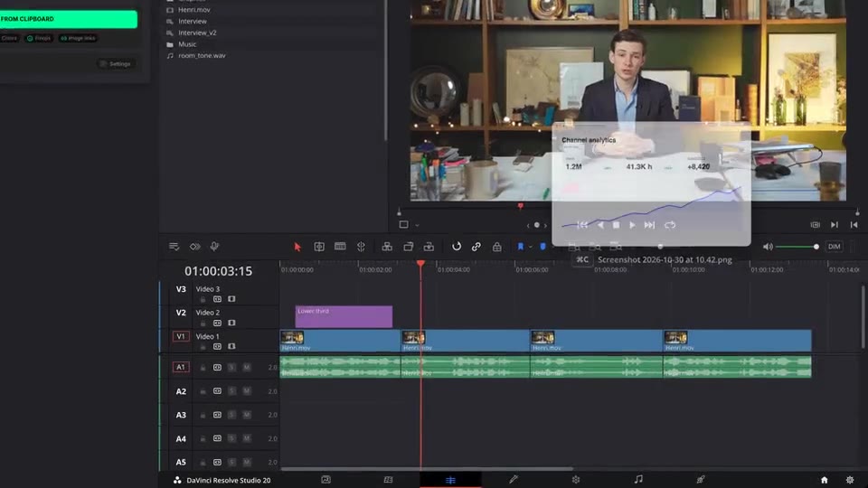Image resolution: width=868 pixels, height=488 pixels.
Task: Open the viewer overlay dropdown arrow
Action: tap(417, 225)
